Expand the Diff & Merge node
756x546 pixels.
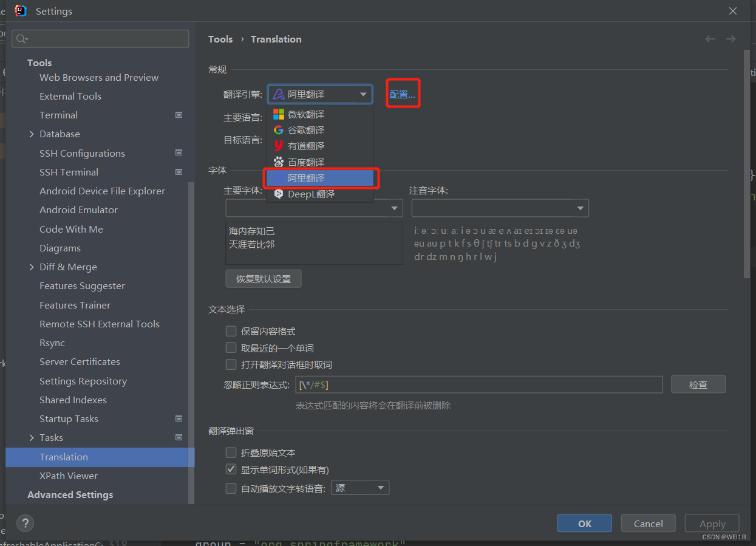[x=32, y=267]
